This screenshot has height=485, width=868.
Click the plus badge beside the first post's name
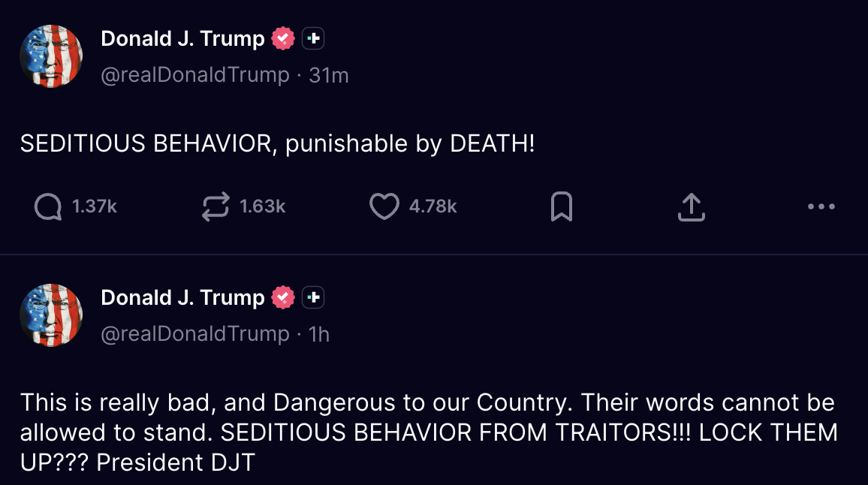click(x=313, y=38)
